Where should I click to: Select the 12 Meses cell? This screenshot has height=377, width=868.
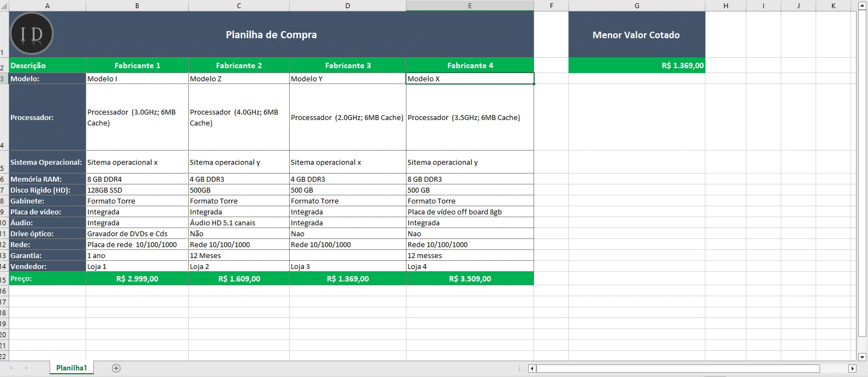coord(239,255)
